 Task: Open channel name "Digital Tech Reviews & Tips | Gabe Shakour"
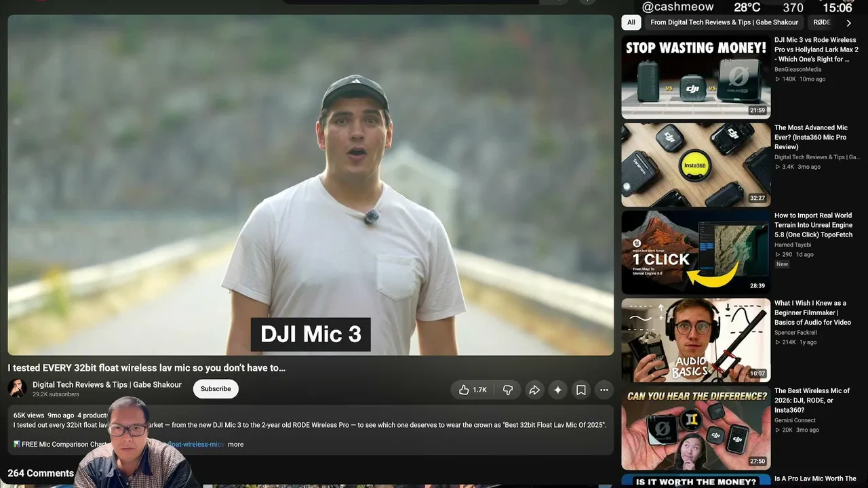click(x=107, y=384)
